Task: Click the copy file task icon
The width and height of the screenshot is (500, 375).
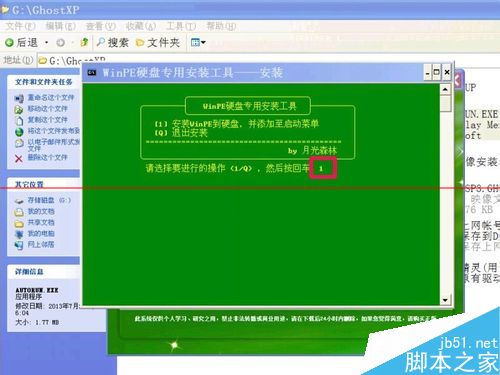Action: click(19, 120)
